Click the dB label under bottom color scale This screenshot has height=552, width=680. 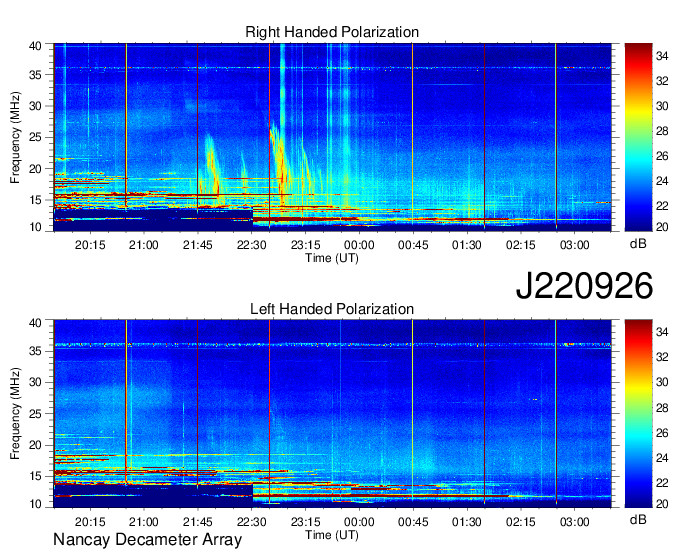pyautogui.click(x=638, y=519)
